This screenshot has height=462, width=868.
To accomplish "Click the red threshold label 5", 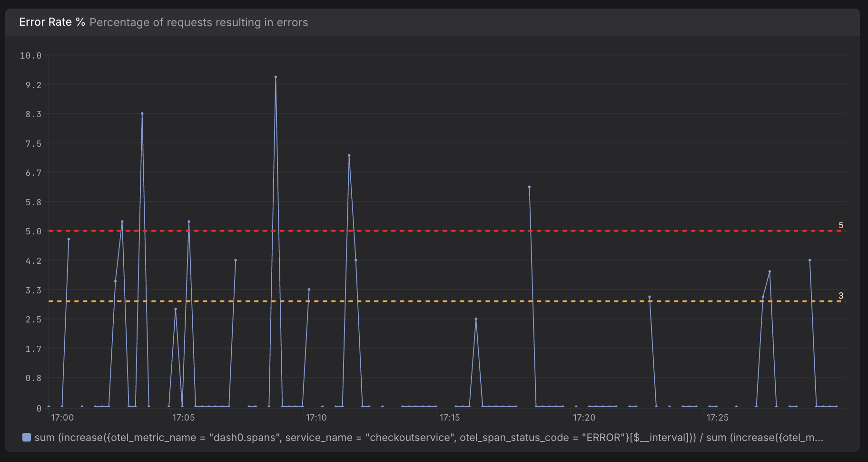I will pos(841,225).
